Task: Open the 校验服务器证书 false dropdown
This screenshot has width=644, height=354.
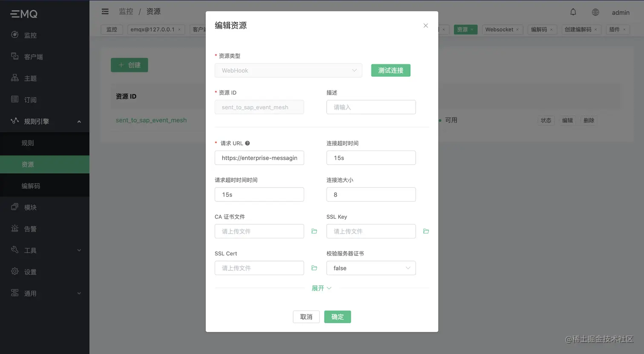Action: click(x=371, y=268)
